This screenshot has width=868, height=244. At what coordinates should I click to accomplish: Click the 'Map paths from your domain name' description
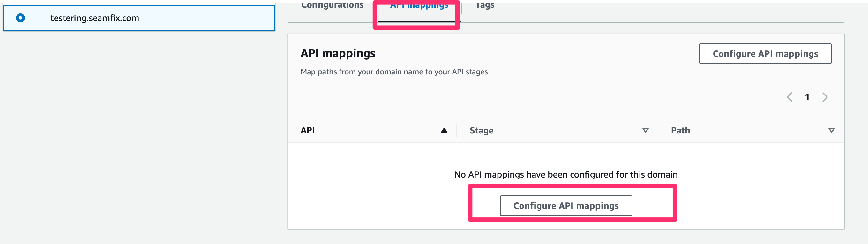click(394, 72)
